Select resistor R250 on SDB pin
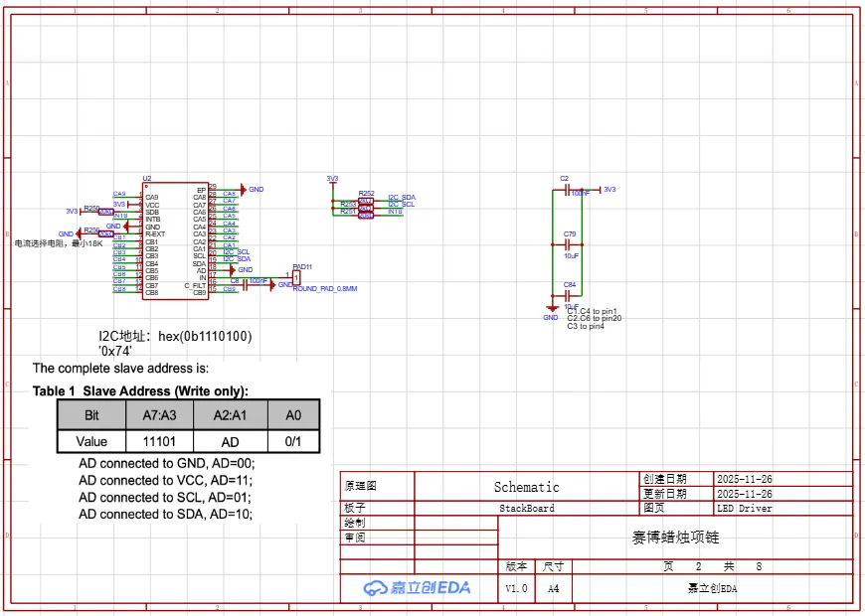This screenshot has height=616, width=865. (105, 212)
